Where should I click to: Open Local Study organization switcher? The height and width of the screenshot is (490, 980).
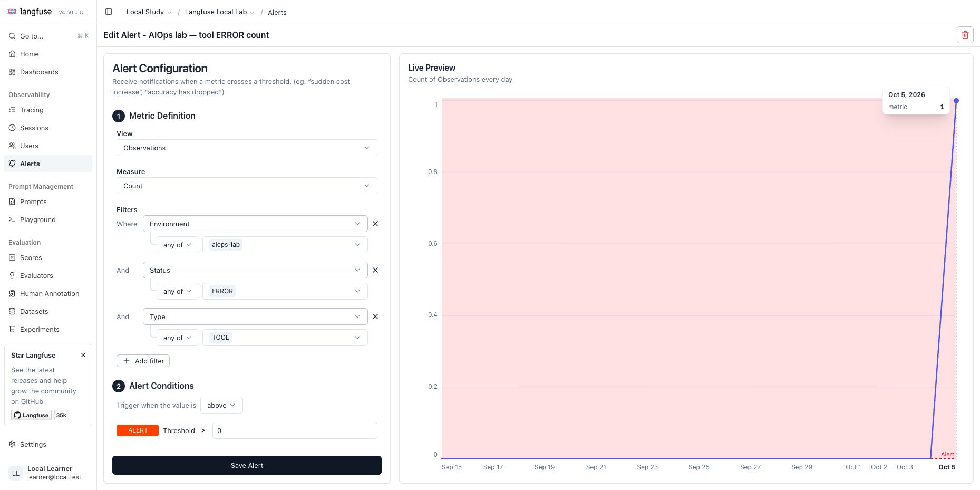tap(149, 12)
